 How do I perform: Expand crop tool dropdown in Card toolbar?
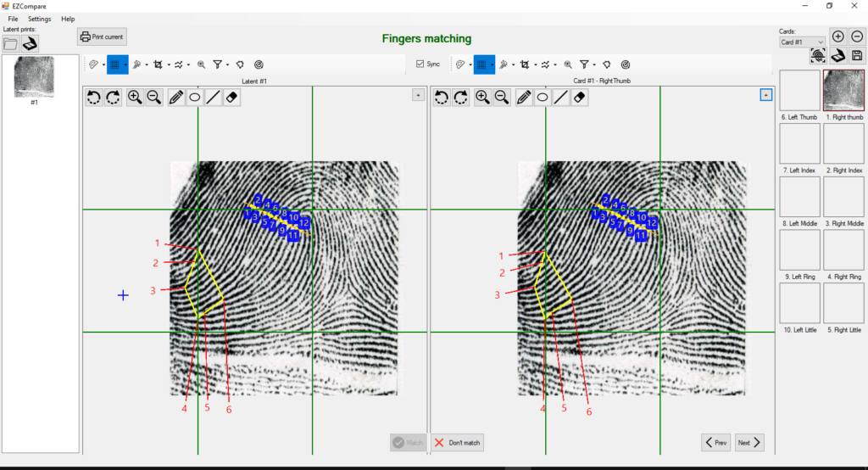pos(536,64)
